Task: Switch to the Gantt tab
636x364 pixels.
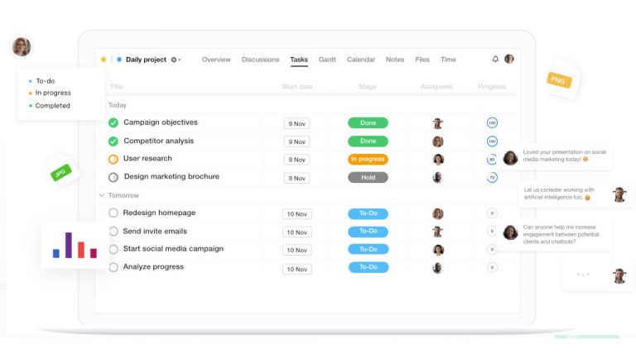Action: click(327, 60)
